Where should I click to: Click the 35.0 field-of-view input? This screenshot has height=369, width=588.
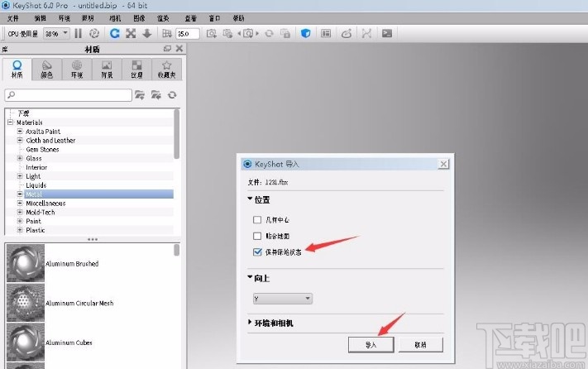pyautogui.click(x=188, y=33)
